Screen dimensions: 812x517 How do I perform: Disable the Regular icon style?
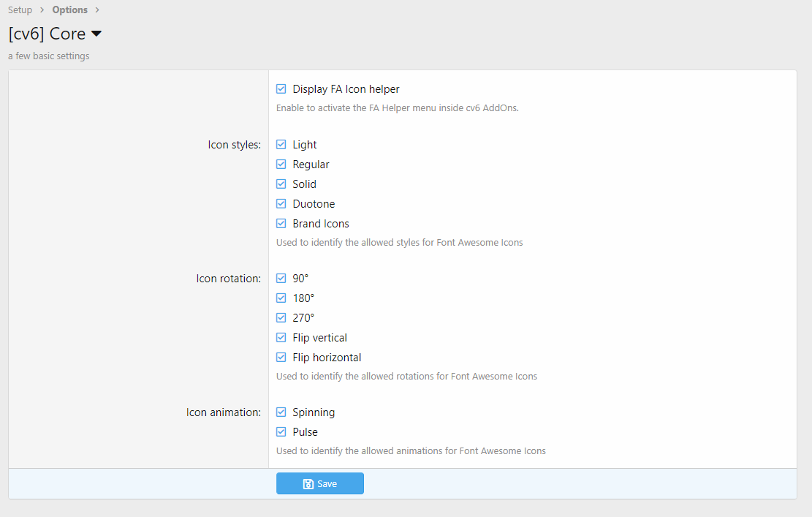coord(281,165)
